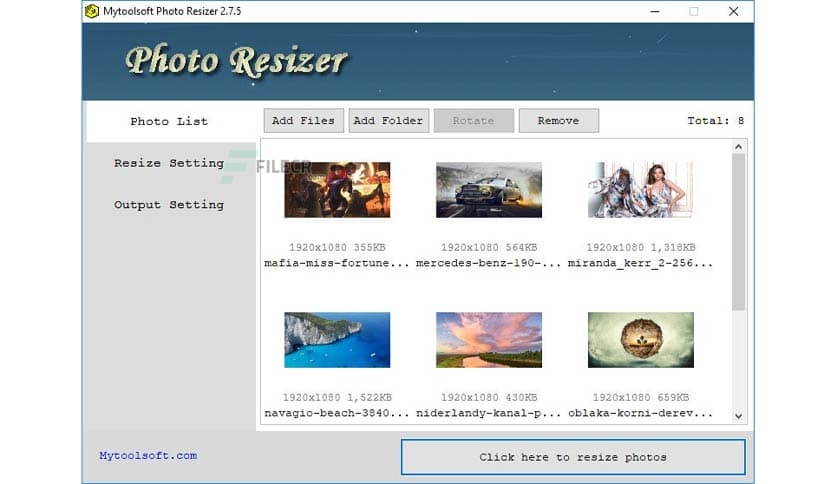Select the miranda_kerr_2-256 thumbnail
836x484 pixels.
tap(641, 190)
